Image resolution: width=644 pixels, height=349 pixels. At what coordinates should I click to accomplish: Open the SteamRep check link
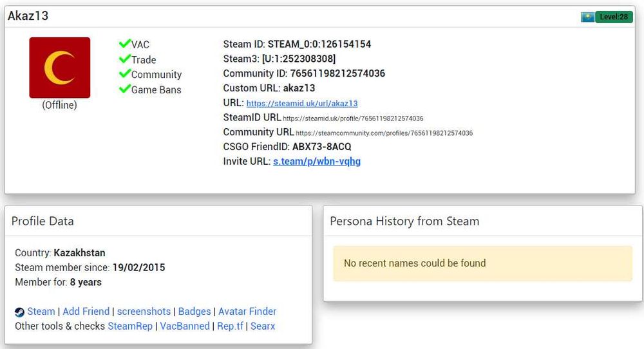coord(130,326)
